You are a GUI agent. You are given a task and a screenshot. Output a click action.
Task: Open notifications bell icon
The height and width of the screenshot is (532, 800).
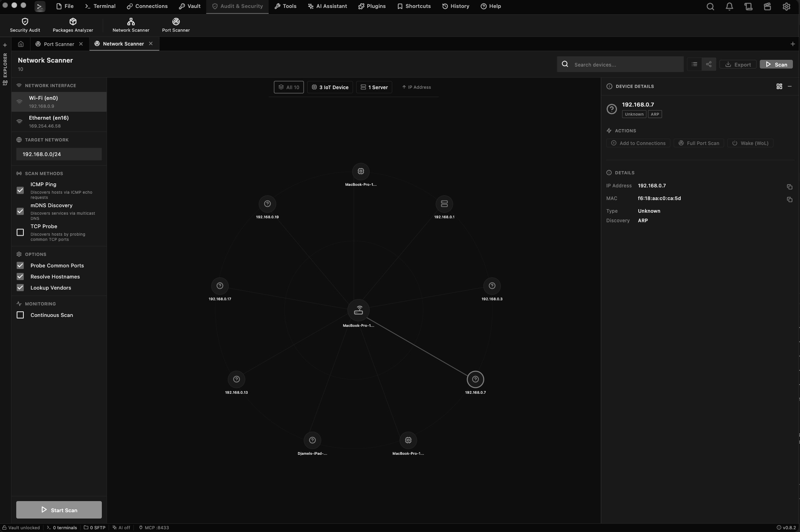729,7
